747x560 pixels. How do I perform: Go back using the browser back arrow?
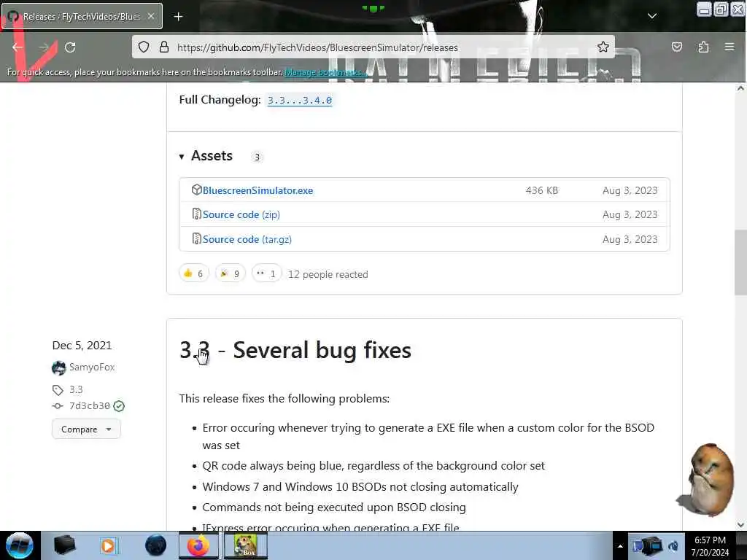click(18, 47)
